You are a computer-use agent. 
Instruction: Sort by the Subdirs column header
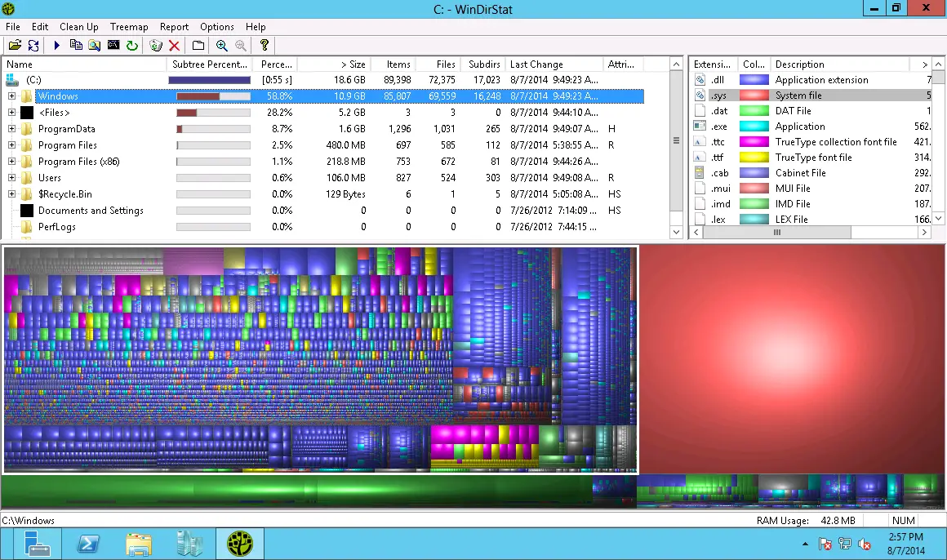coord(482,64)
